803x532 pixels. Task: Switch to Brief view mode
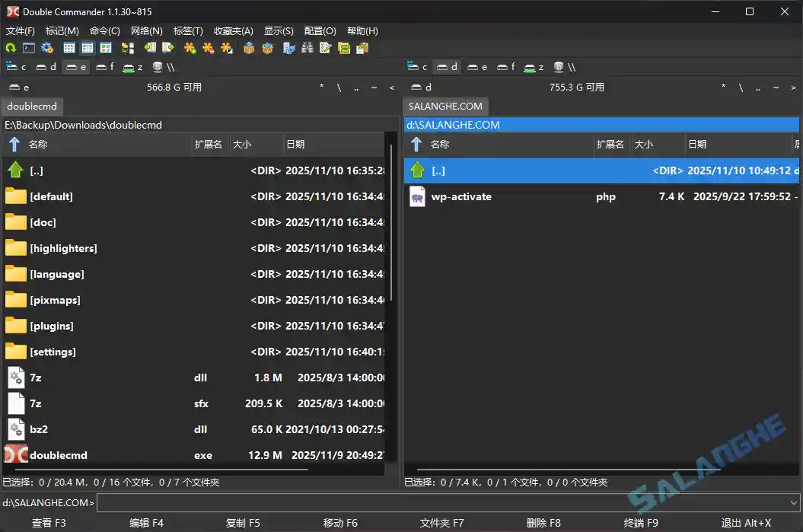(x=69, y=48)
